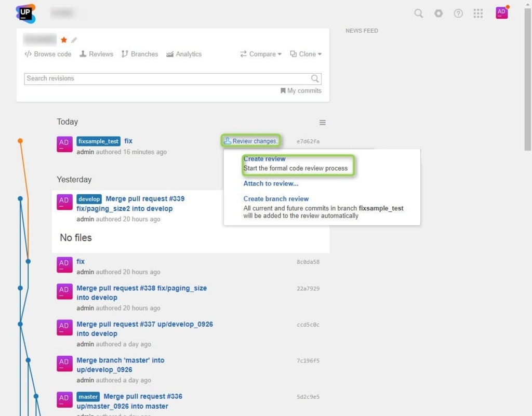Click the blurred project name in header

62,13
